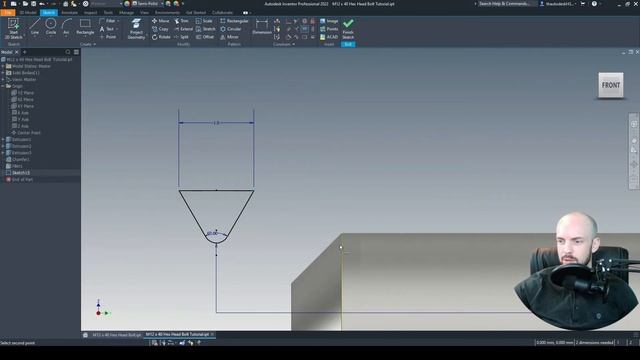Select Circular pattern tool

[x=231, y=29]
